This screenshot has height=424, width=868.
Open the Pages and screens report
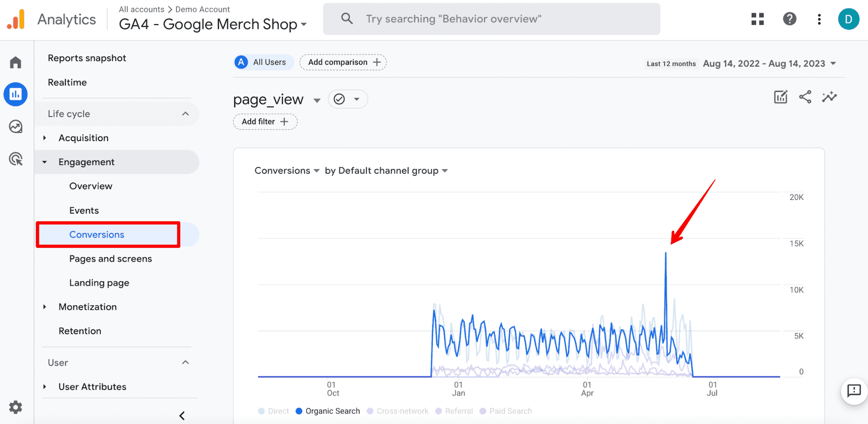pos(111,258)
